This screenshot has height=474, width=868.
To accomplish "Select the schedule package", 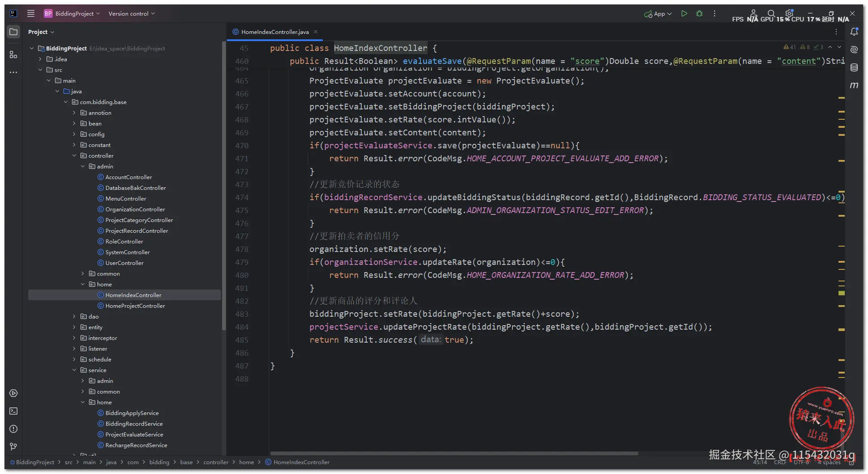I will (100, 359).
